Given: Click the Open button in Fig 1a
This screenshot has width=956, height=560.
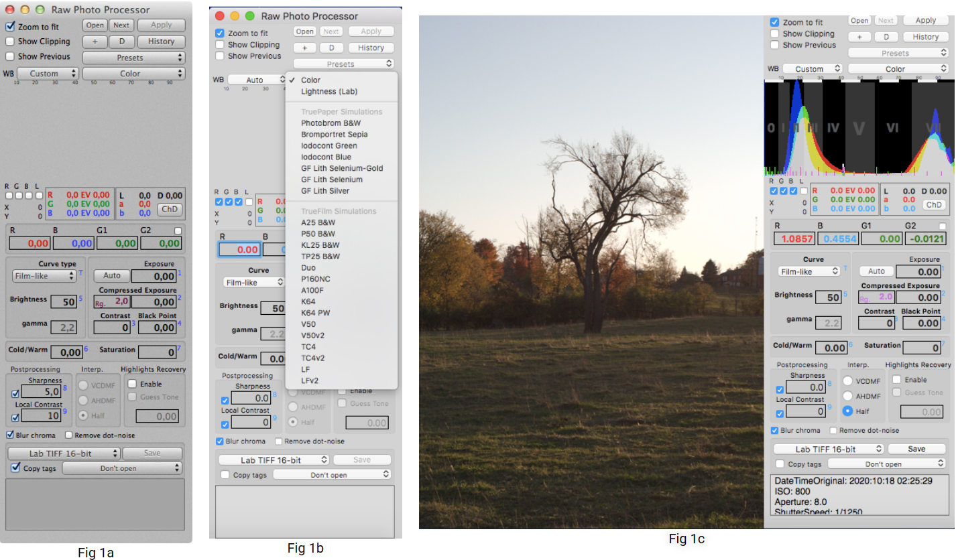Looking at the screenshot, I should tap(95, 25).
